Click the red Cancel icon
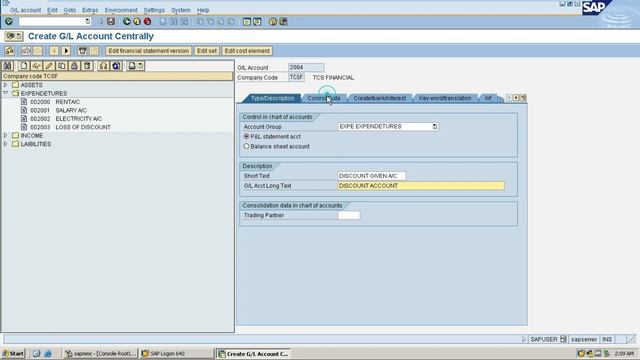640x360 pixels. 147,21
